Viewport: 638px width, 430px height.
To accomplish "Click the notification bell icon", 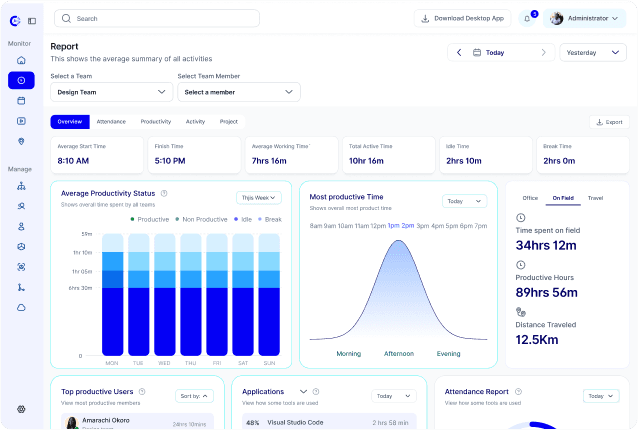I will tap(527, 18).
